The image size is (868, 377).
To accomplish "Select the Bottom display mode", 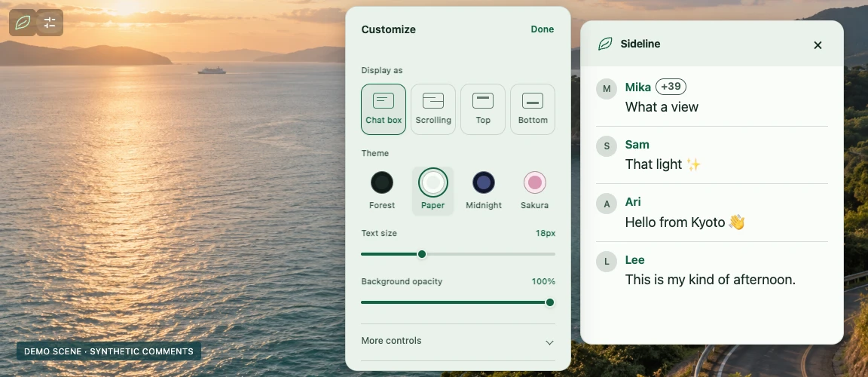I will coord(533,109).
